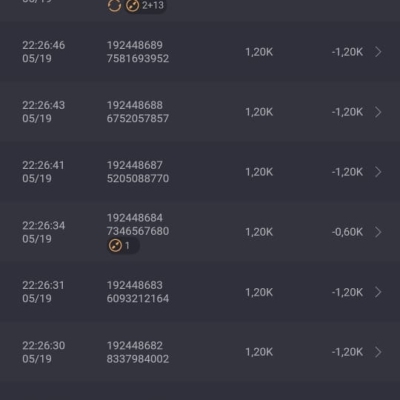This screenshot has width=400, height=400.
Task: Click the badge labeled 1 in 22:26:34 row
Action: tap(123, 246)
